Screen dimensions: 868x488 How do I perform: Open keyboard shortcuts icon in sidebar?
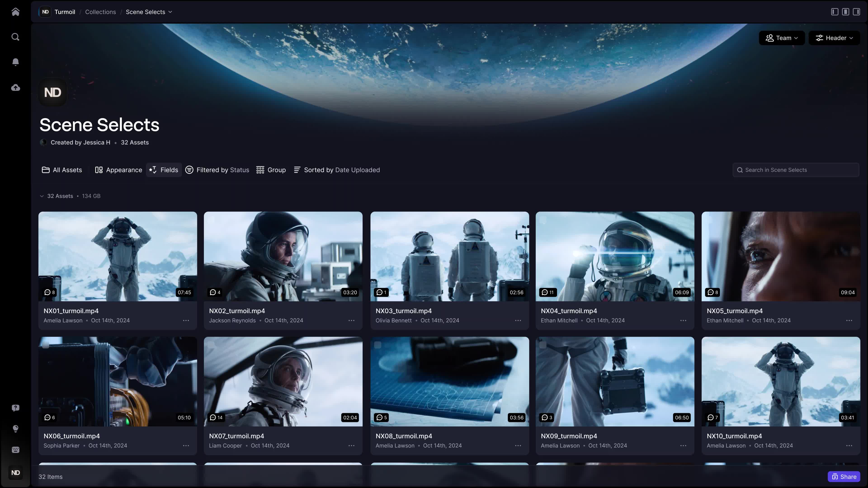[x=16, y=450]
